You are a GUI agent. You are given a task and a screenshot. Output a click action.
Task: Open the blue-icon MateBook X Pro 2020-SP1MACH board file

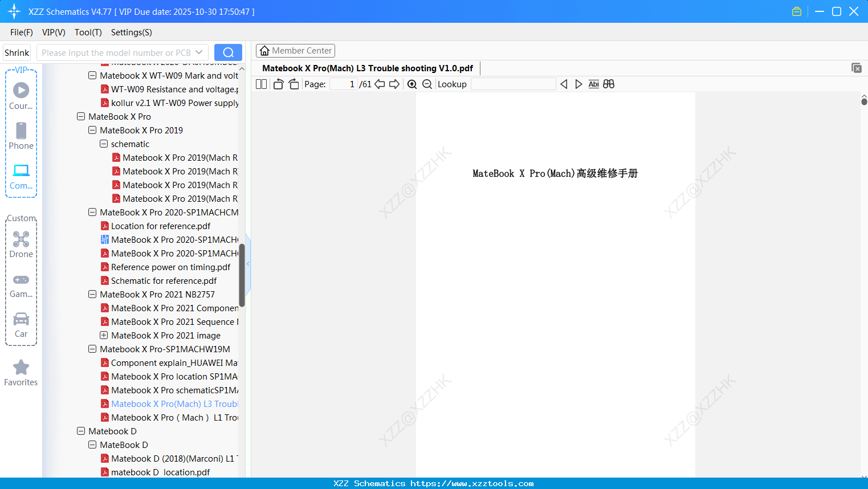click(170, 239)
